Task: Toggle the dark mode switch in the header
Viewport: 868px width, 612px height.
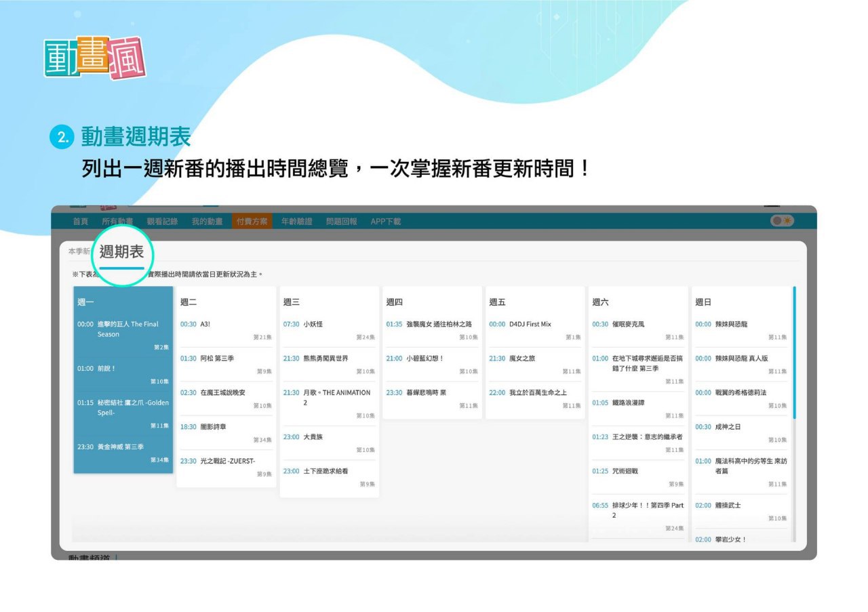Action: pyautogui.click(x=782, y=221)
